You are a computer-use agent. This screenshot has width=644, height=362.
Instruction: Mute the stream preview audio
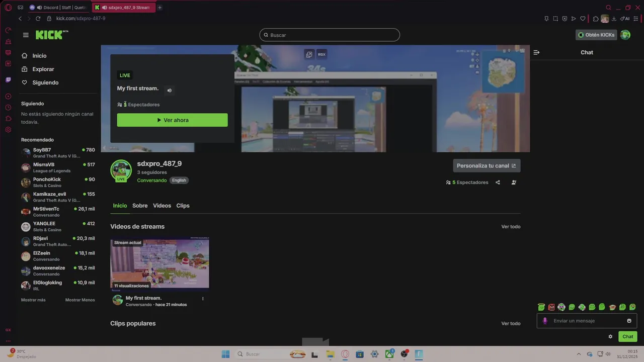[x=170, y=90]
